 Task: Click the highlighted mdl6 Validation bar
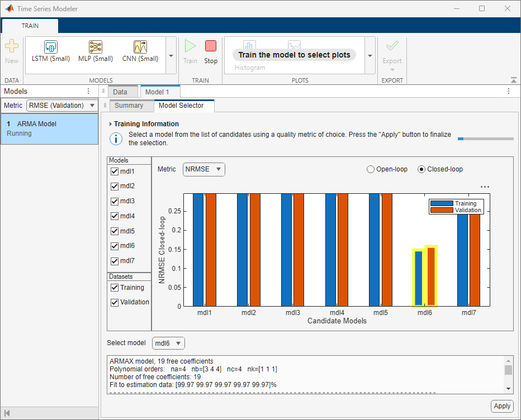point(431,276)
